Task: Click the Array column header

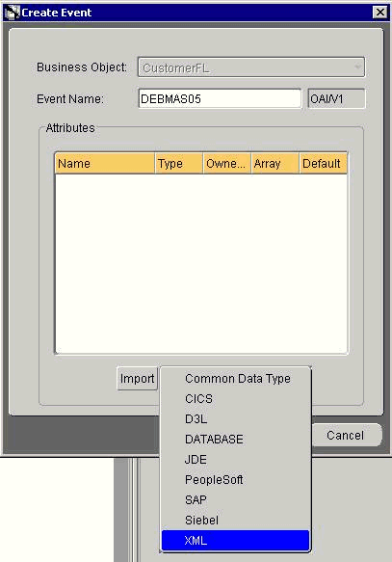Action: 275,164
